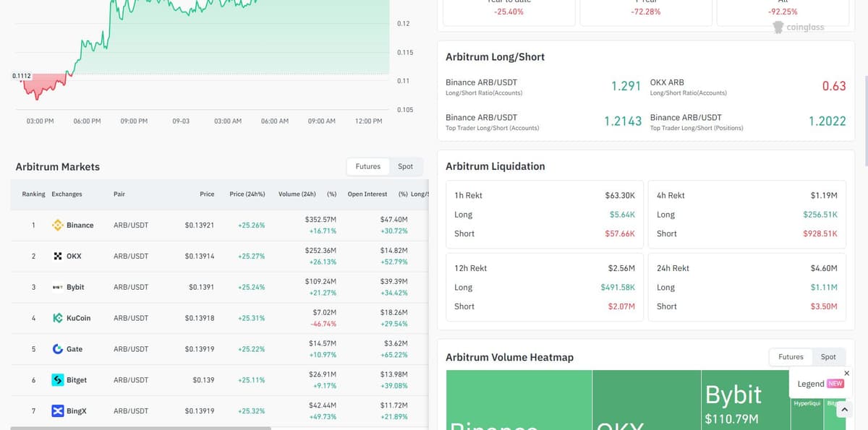
Task: Click 24h short liquidation $3.50M
Action: point(824,306)
